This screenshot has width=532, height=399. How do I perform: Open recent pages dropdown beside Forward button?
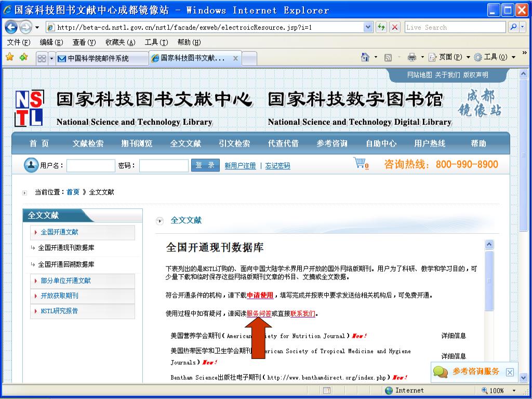[37, 28]
